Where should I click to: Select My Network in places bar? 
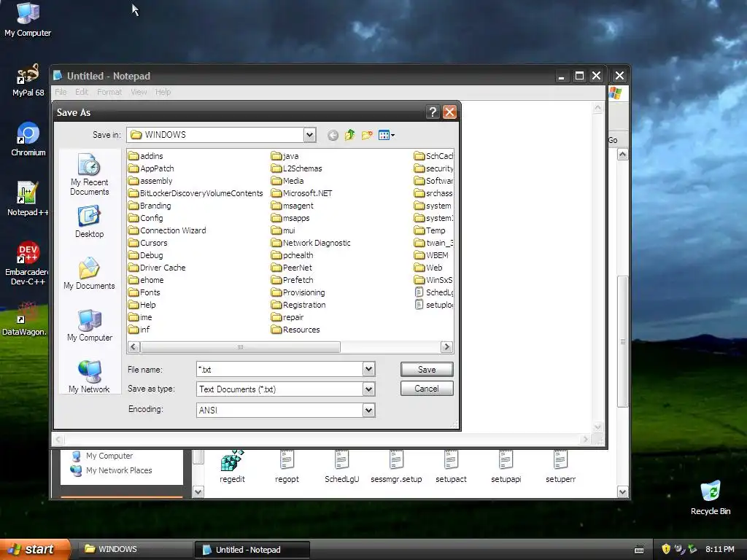click(x=89, y=377)
